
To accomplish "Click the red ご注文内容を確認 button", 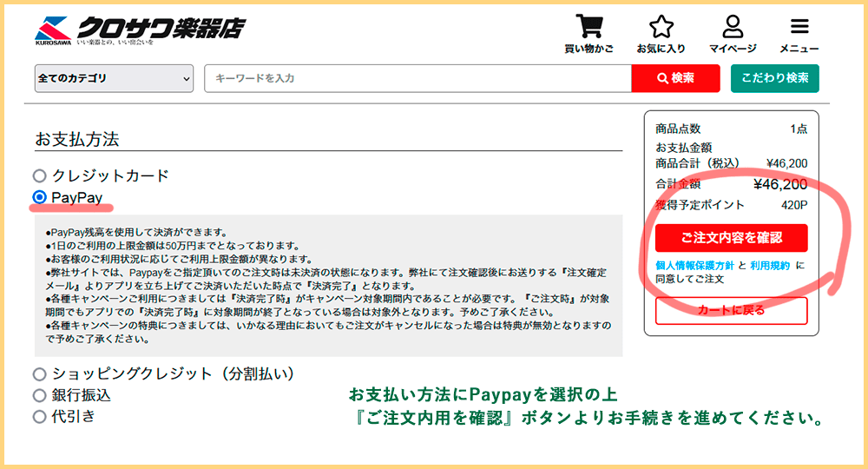I will pyautogui.click(x=731, y=238).
